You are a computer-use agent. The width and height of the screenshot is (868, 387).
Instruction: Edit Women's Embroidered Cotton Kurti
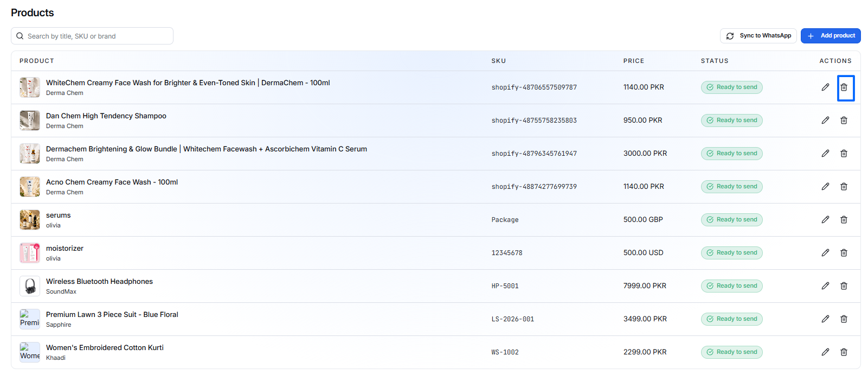pos(825,352)
